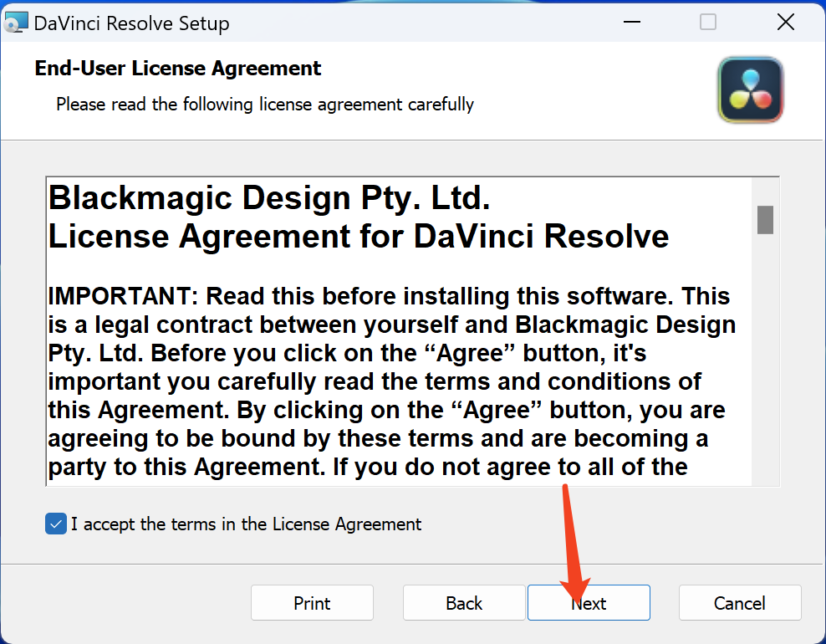Click the DaVinci Resolve logo icon
Screen dimensions: 826x644
click(750, 89)
